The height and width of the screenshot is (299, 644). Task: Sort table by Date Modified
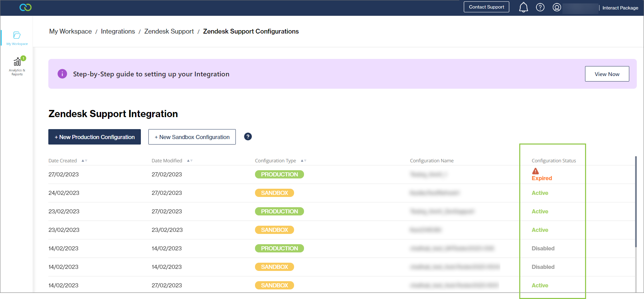(190, 161)
